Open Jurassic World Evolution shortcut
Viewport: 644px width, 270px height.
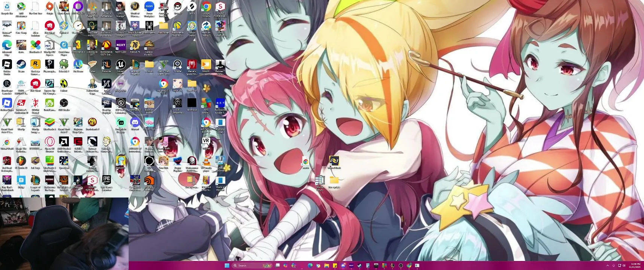[x=149, y=48]
